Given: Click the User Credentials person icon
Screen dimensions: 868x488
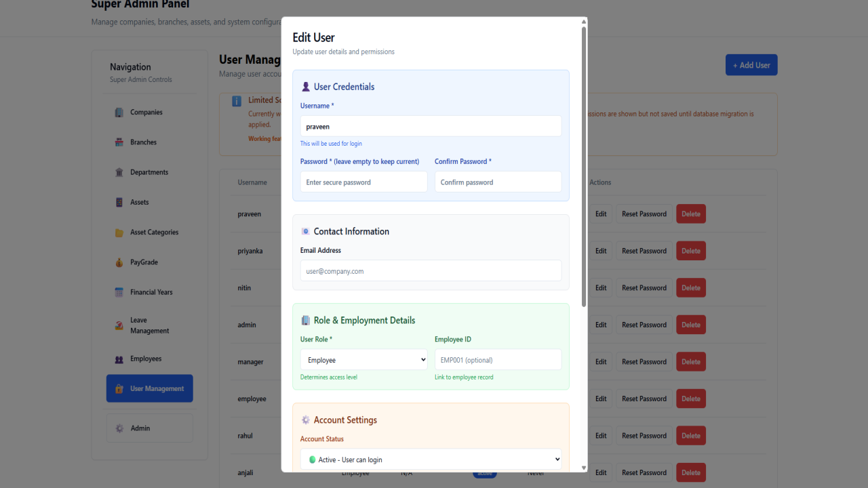Looking at the screenshot, I should pyautogui.click(x=306, y=87).
